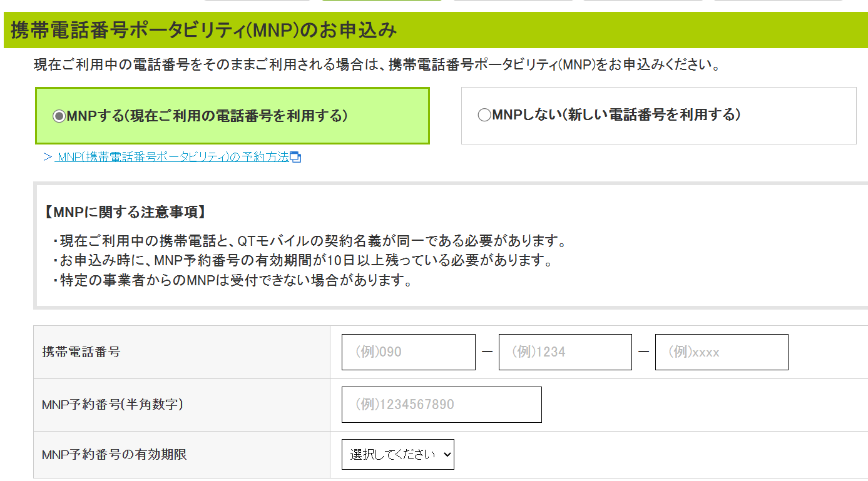This screenshot has width=868, height=481.
Task: Focus the first phone field showing (例)090
Action: point(408,352)
